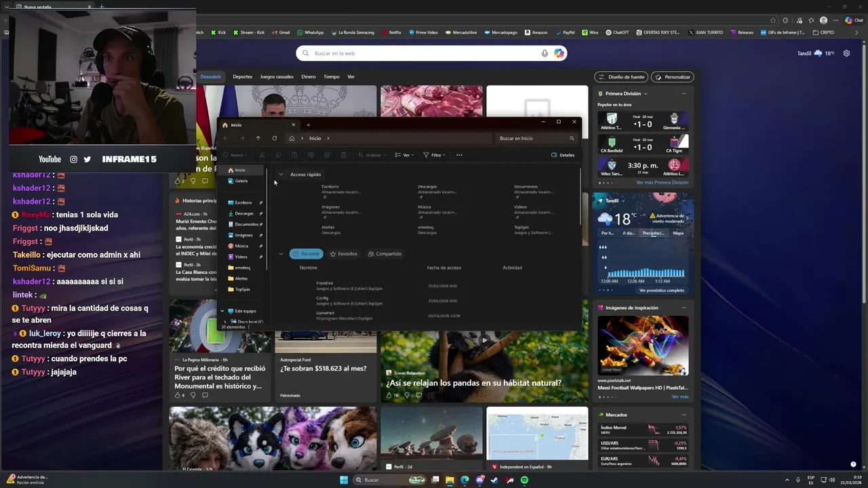This screenshot has width=868, height=488.
Task: Open Galería in Explorer sidebar
Action: click(241, 181)
